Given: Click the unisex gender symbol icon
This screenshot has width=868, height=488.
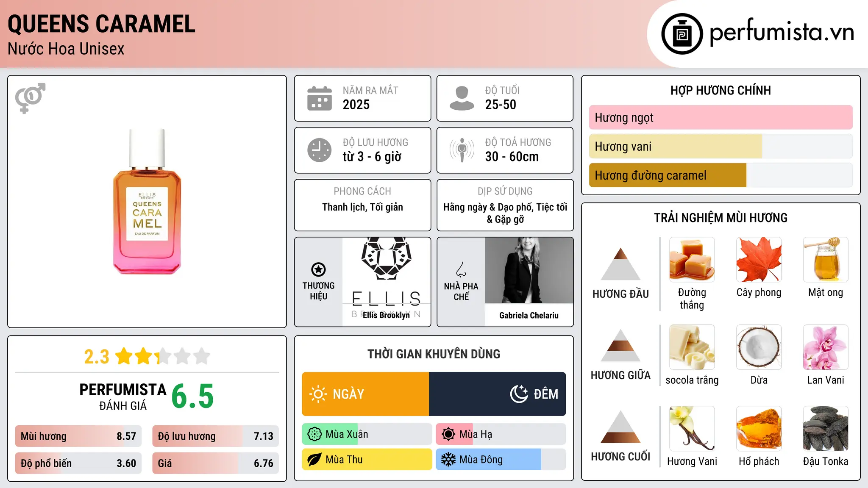Looking at the screenshot, I should pos(30,98).
